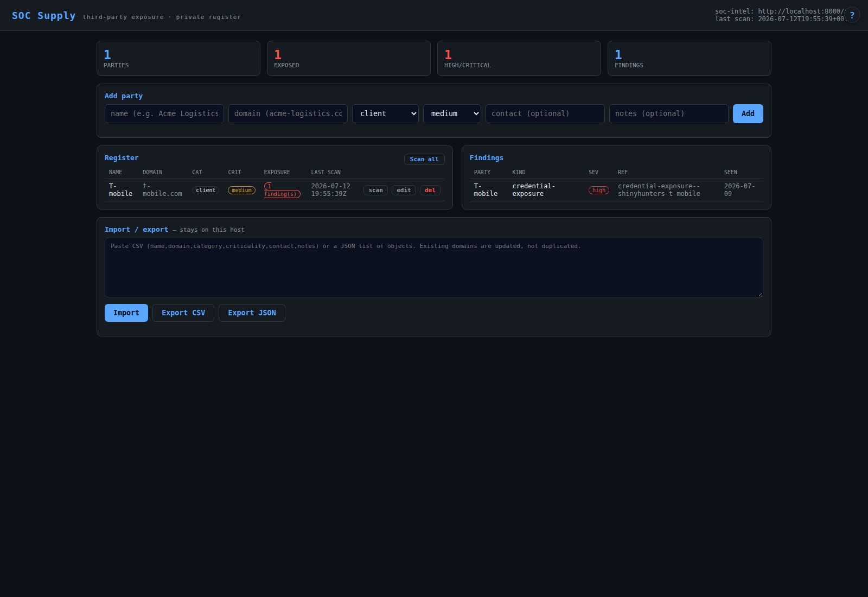Viewport: 868px width, 597px height.
Task: Scan the T-mobile party row
Action: point(375,190)
